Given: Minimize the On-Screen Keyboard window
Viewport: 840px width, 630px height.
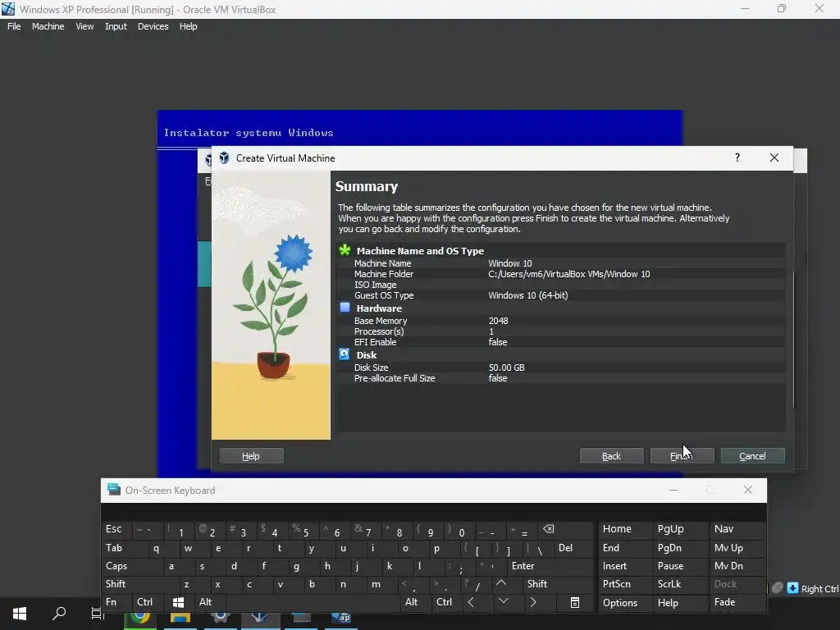Looking at the screenshot, I should (673, 490).
